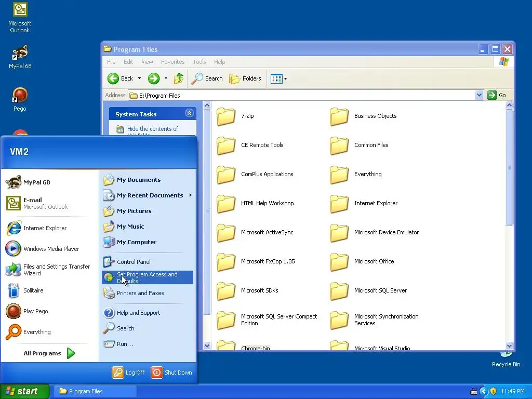
Task: Click the Go button next to address
Action: click(x=497, y=96)
